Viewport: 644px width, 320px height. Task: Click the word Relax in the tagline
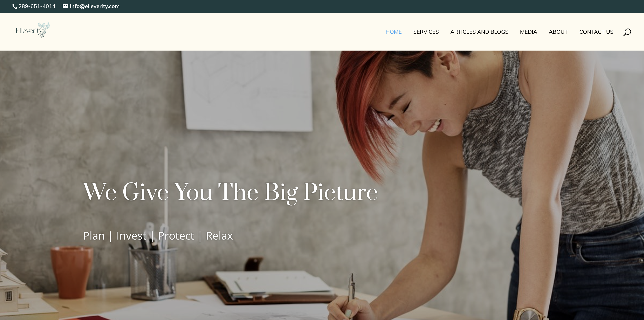pos(219,236)
